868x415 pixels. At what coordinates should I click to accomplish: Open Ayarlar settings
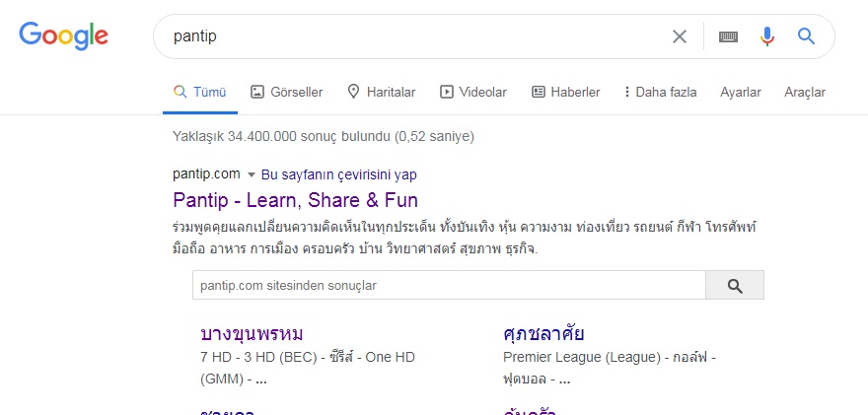pyautogui.click(x=740, y=92)
